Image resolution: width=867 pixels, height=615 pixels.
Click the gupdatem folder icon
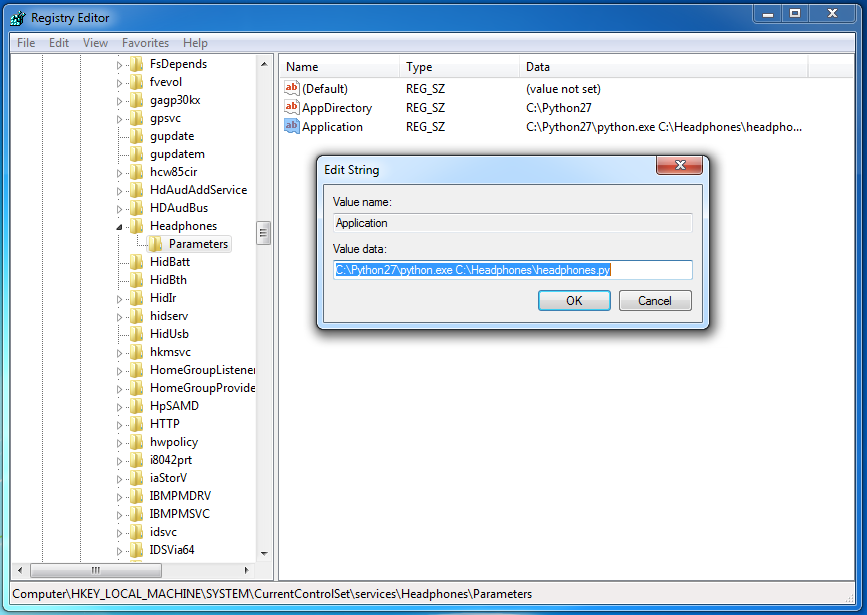(137, 154)
